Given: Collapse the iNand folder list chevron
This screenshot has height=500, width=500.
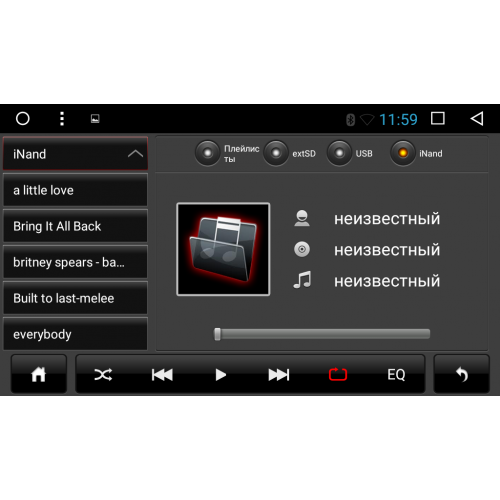Looking at the screenshot, I should tap(135, 154).
